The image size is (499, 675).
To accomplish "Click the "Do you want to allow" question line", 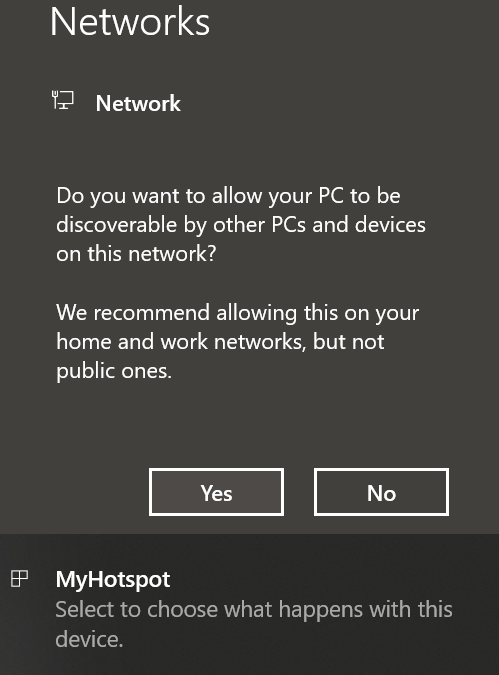I will [x=228, y=196].
